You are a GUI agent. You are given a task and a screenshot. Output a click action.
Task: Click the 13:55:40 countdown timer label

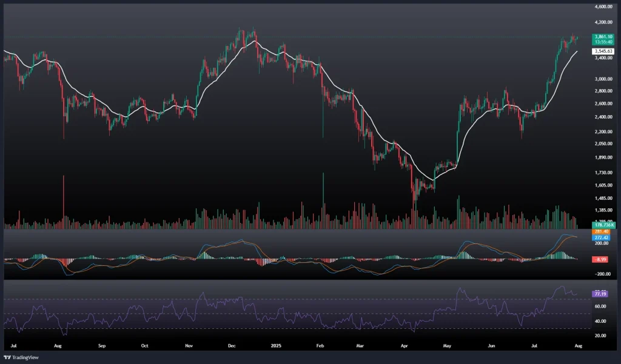point(603,42)
